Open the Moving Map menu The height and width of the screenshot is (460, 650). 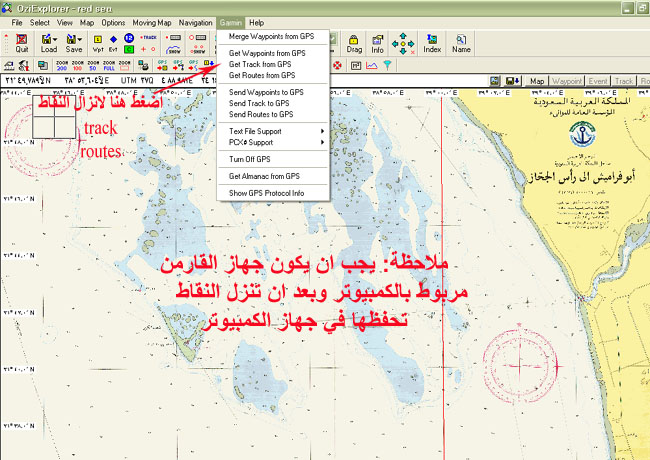point(152,23)
